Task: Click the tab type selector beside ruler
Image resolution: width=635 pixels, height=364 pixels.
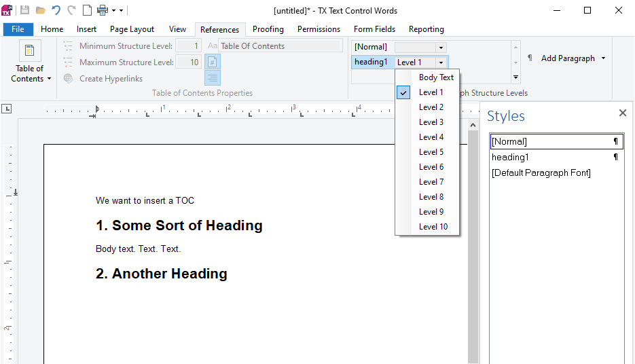Action: (7, 109)
